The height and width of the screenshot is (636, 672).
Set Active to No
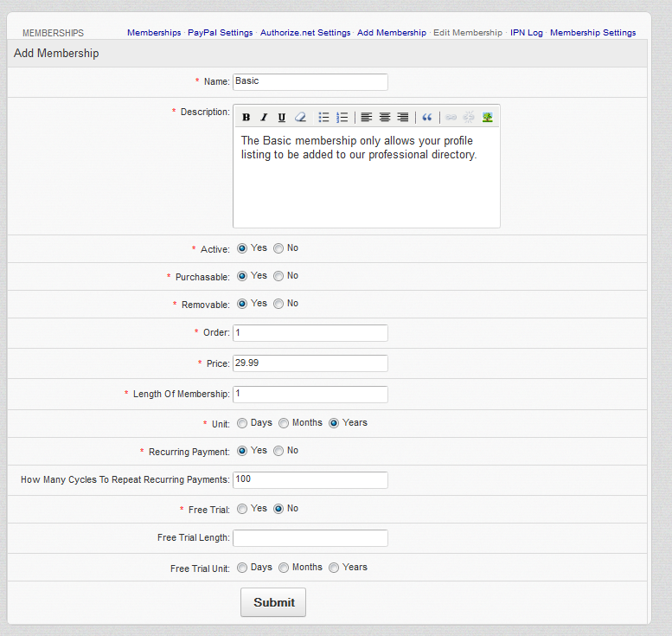[x=278, y=248]
